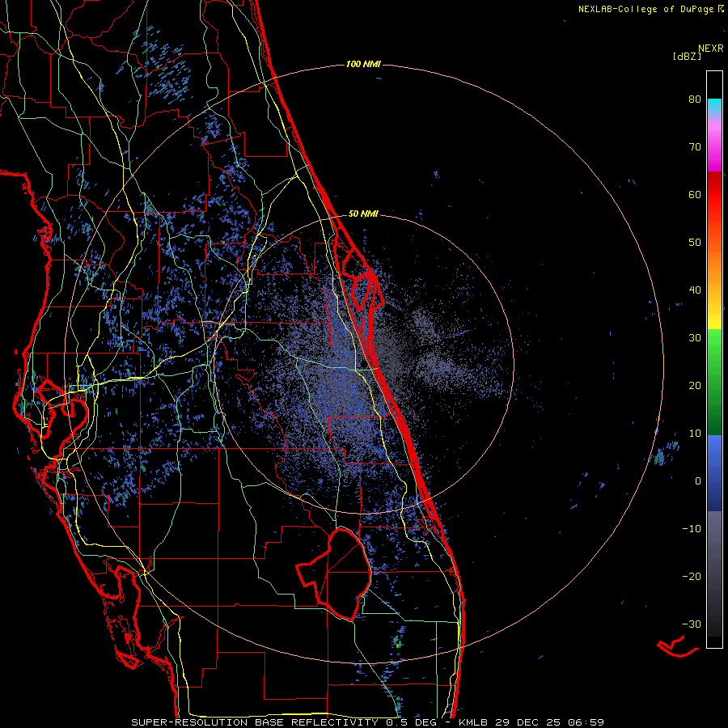
Task: Click the 50 NMI range ring label
Action: tap(363, 214)
